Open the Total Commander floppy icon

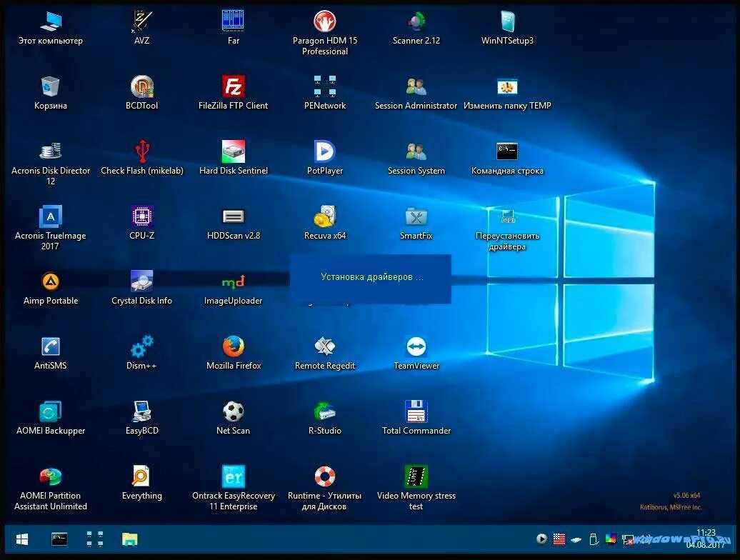pyautogui.click(x=416, y=418)
